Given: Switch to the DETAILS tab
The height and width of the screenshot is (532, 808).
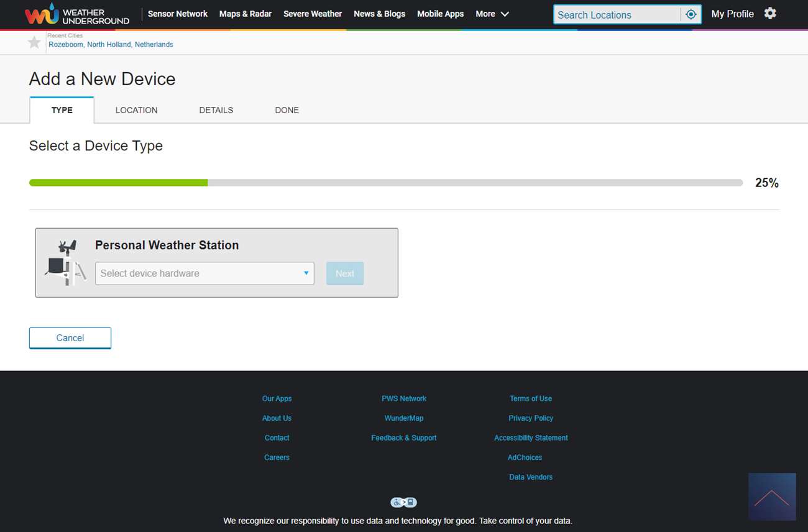Looking at the screenshot, I should [x=216, y=110].
